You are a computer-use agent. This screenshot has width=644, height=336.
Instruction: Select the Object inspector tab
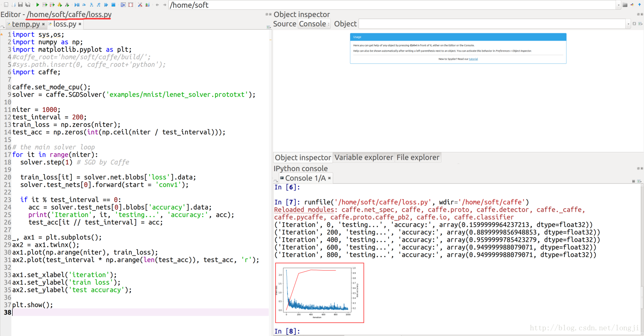[x=303, y=157]
